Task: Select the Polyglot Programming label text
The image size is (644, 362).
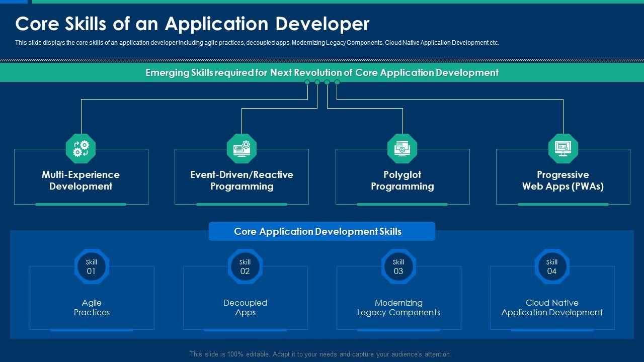Action: point(402,180)
